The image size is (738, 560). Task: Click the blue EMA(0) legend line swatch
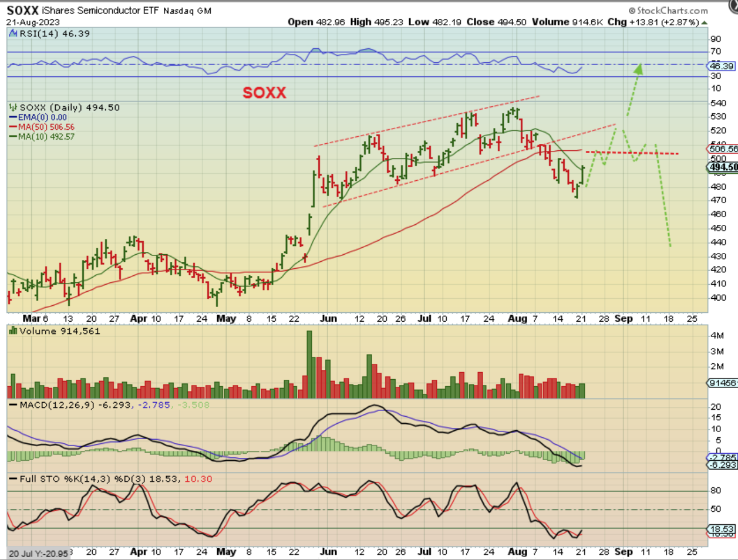14,117
